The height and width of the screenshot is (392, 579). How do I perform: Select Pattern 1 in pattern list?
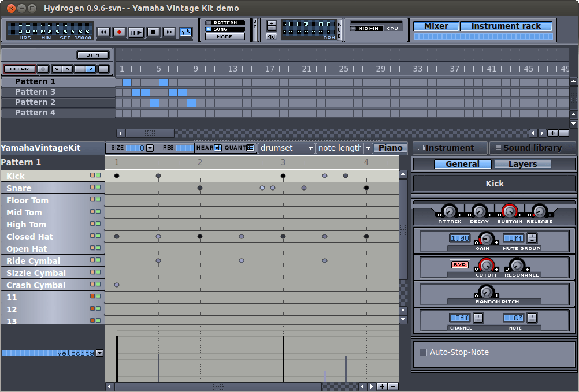point(58,81)
